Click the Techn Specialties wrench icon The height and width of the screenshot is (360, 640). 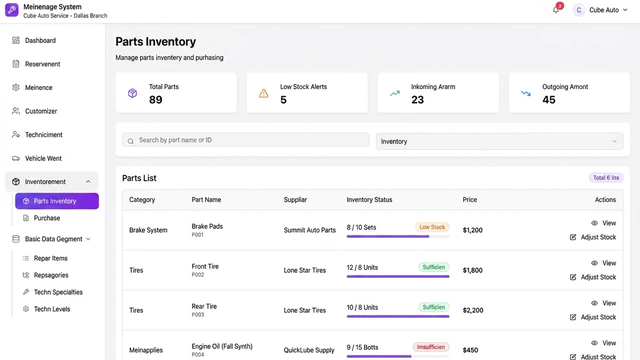pos(26,292)
